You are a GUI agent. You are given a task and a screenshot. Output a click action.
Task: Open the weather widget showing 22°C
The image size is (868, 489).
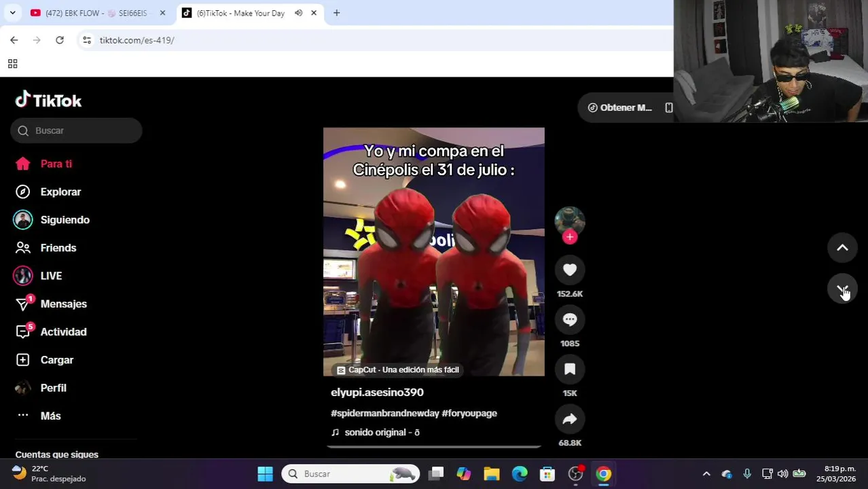coord(49,474)
